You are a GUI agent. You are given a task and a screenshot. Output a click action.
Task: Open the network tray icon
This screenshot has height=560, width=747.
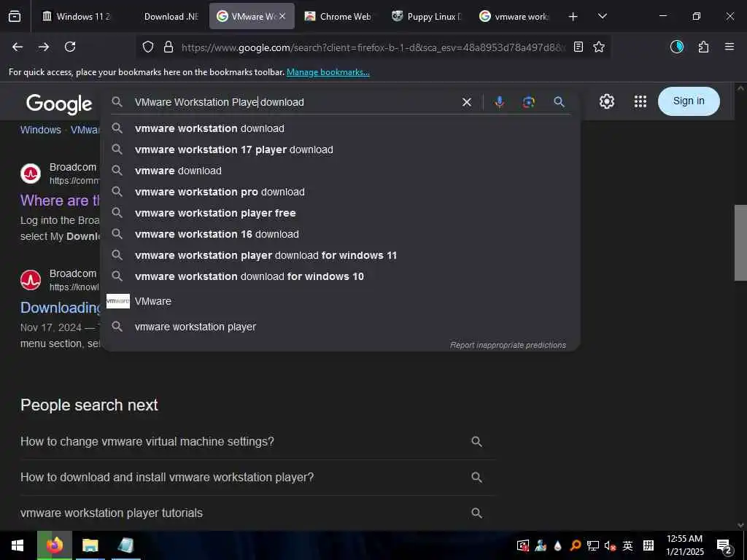[592, 545]
